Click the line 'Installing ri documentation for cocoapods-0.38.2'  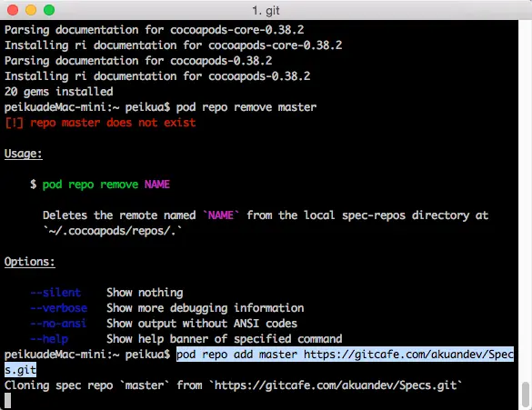[x=157, y=76]
